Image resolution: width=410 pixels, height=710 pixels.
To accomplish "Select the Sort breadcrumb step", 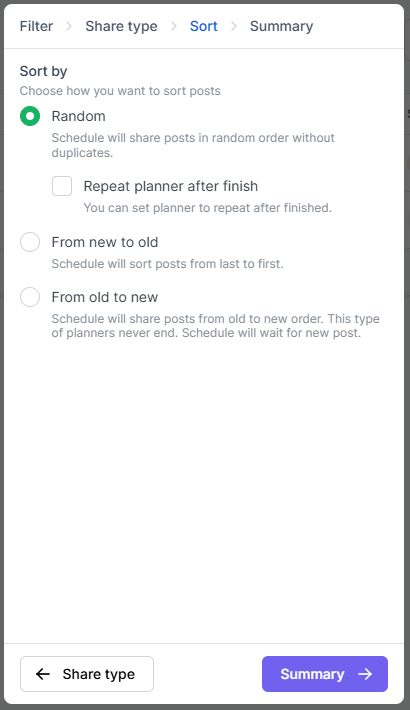I will tap(204, 26).
